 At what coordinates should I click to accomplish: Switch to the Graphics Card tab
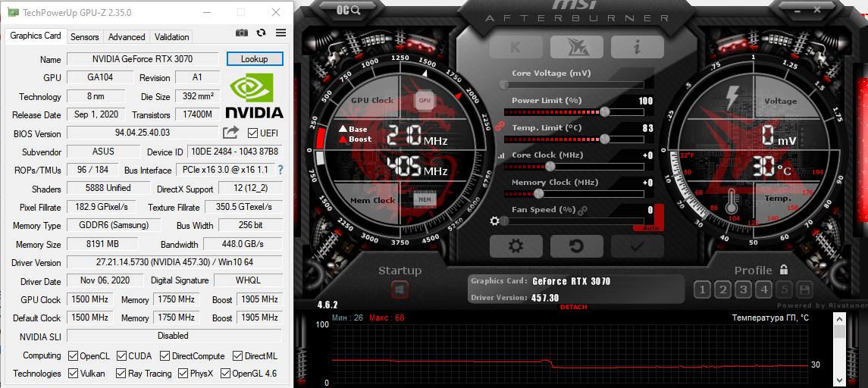point(36,36)
